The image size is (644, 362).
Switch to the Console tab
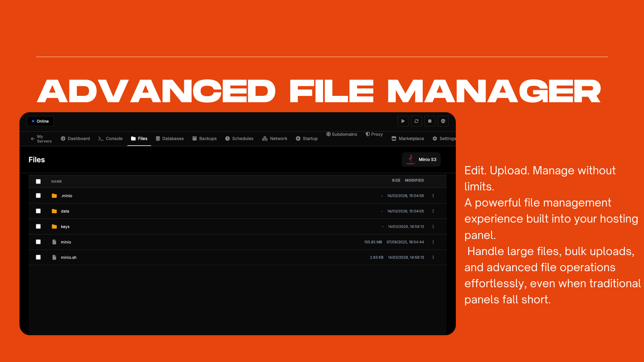tap(110, 139)
